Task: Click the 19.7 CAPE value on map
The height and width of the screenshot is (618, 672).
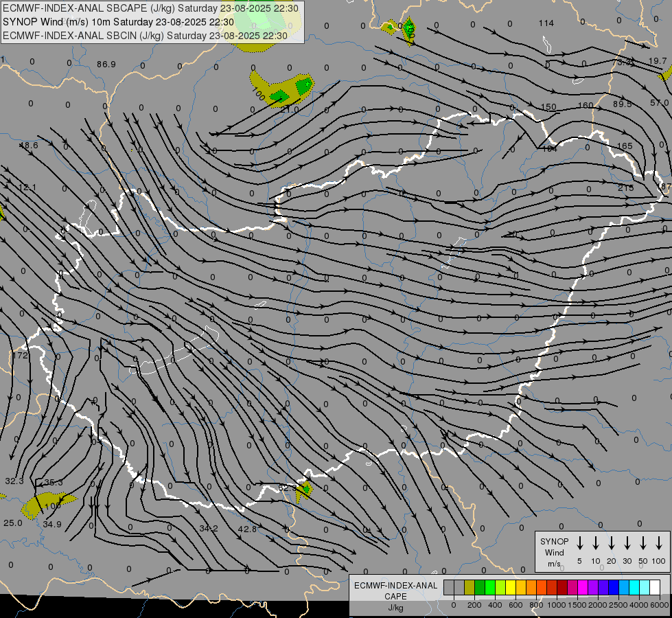Action: click(x=658, y=61)
